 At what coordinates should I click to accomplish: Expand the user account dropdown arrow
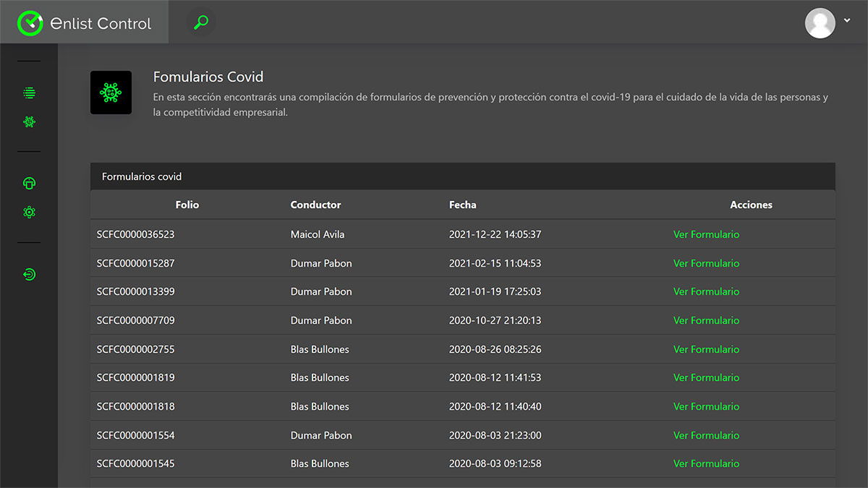click(x=847, y=21)
